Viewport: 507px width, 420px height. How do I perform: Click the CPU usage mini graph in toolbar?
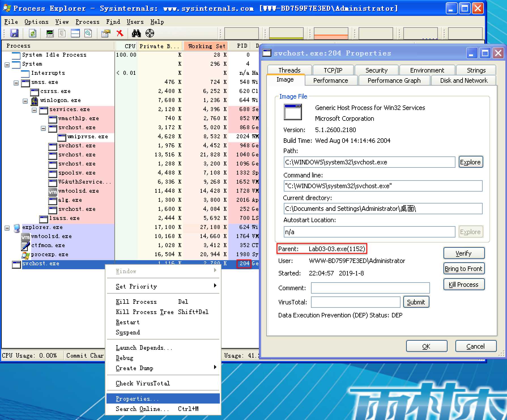pyautogui.click(x=242, y=33)
